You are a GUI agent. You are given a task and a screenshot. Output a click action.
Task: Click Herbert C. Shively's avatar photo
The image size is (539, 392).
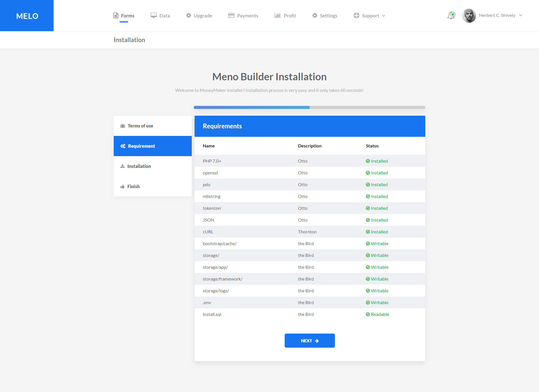(x=469, y=15)
